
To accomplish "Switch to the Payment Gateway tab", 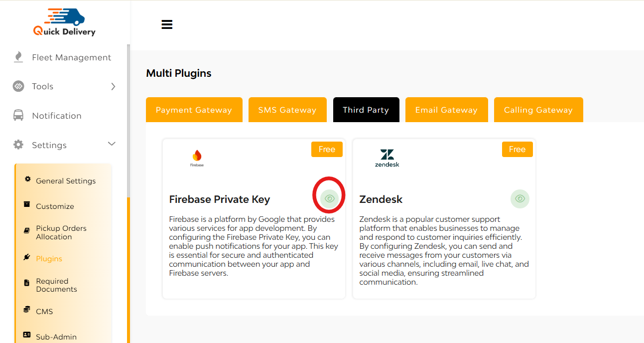I will (x=194, y=110).
